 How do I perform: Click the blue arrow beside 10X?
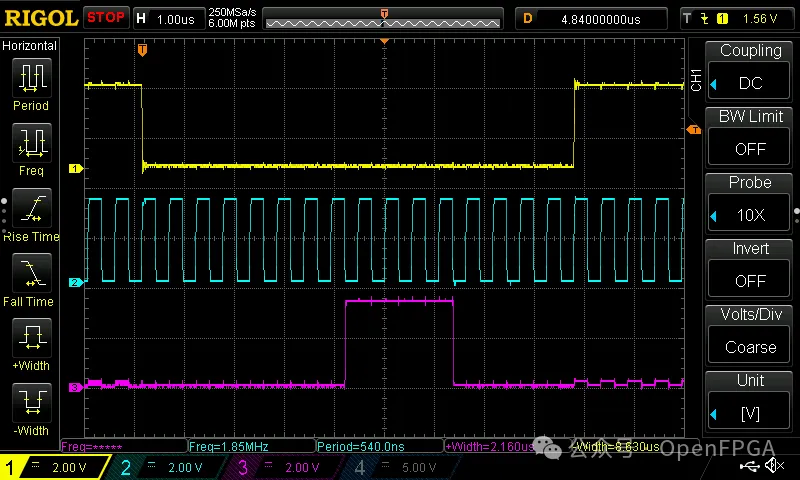(714, 216)
